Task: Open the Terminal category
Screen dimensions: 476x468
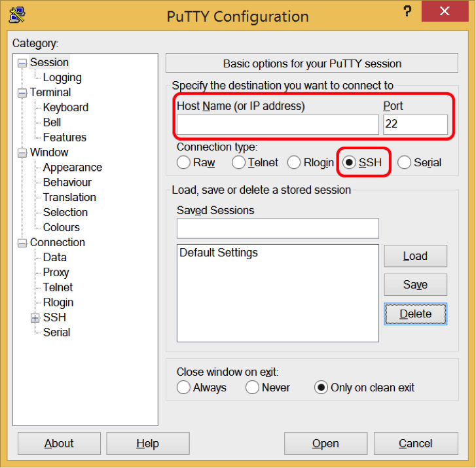Action: 50,92
